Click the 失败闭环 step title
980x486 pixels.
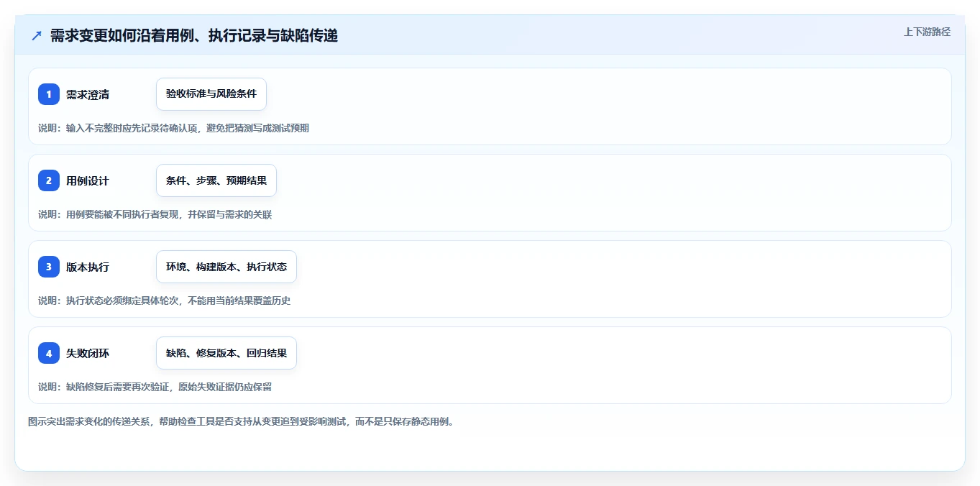(x=88, y=353)
